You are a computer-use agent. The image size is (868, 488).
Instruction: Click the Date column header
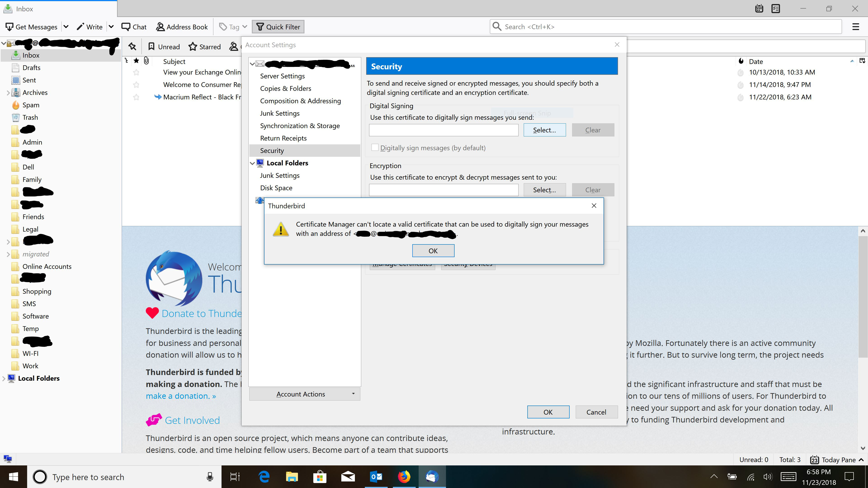755,62
